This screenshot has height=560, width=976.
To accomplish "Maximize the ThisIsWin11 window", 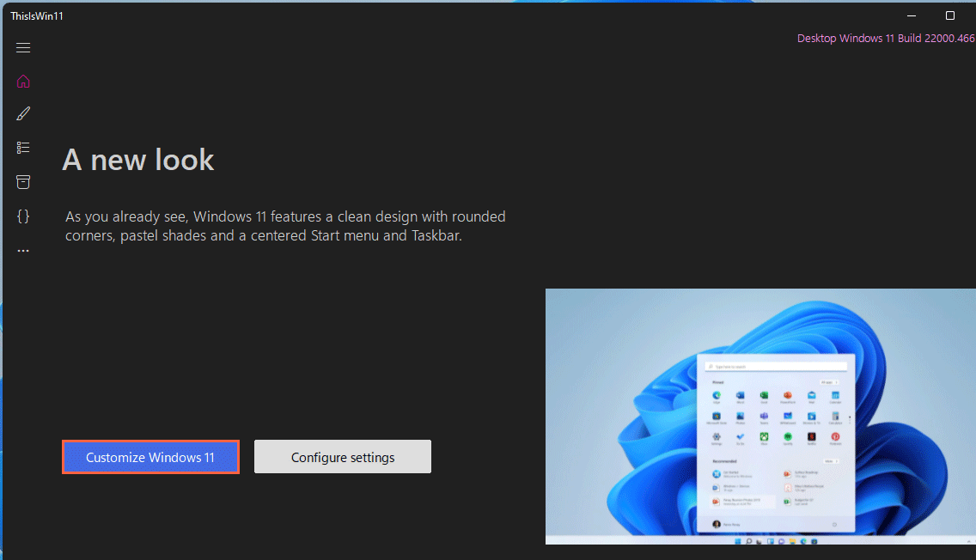I will 949,15.
